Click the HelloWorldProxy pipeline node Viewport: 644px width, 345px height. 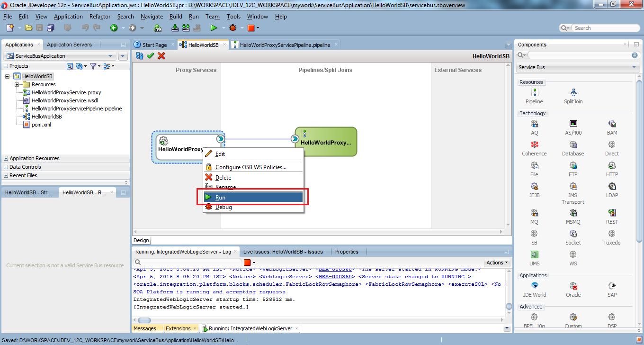[326, 142]
